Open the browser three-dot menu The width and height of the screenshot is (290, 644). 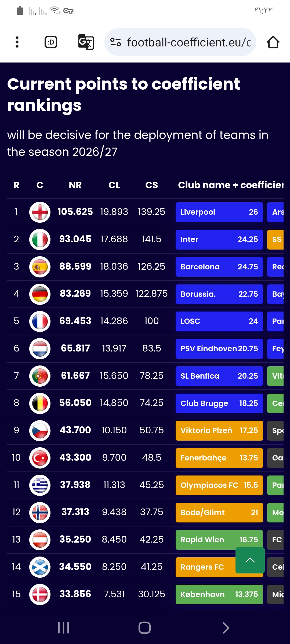point(17,42)
